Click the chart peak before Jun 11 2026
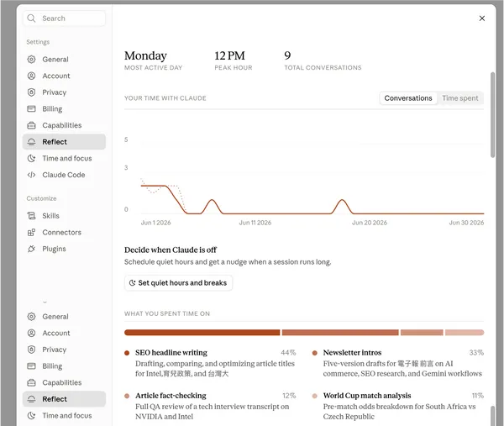 point(212,200)
